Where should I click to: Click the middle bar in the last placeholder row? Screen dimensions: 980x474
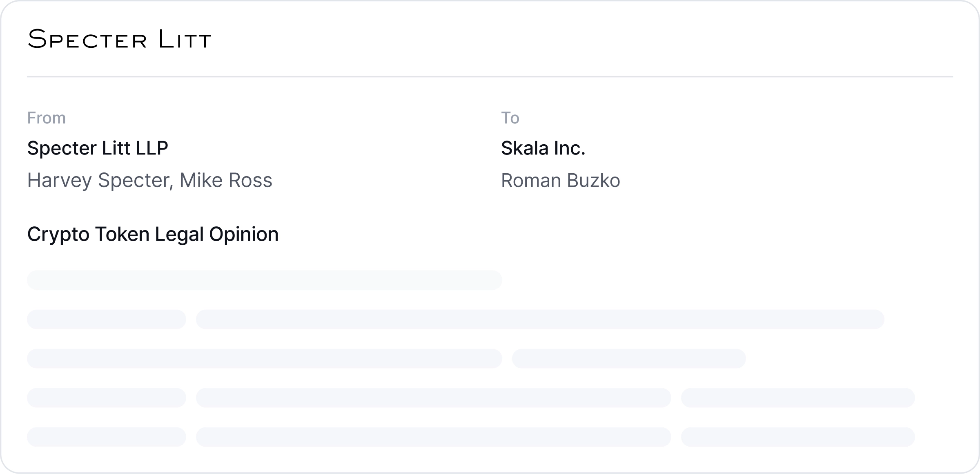pos(433,437)
